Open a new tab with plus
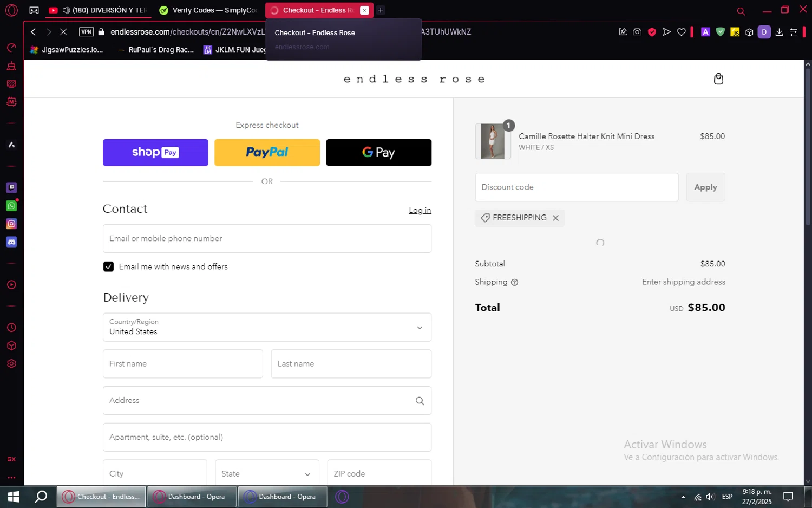The height and width of the screenshot is (508, 812). click(381, 10)
